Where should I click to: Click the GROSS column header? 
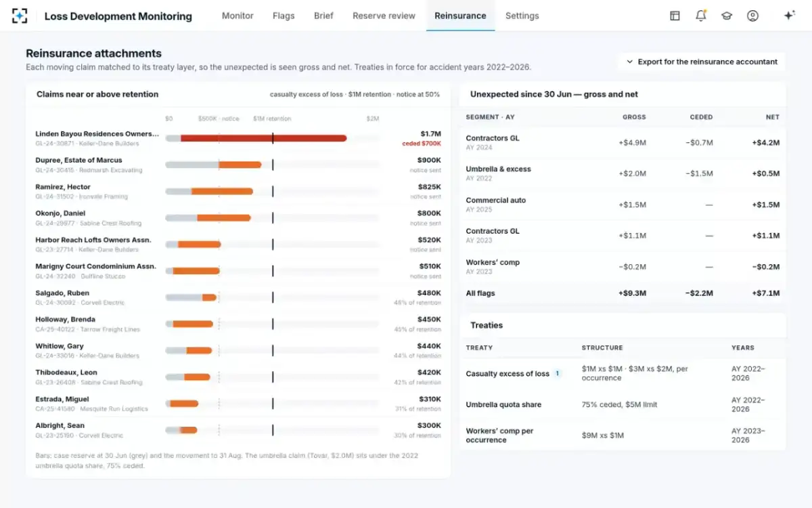click(x=634, y=117)
